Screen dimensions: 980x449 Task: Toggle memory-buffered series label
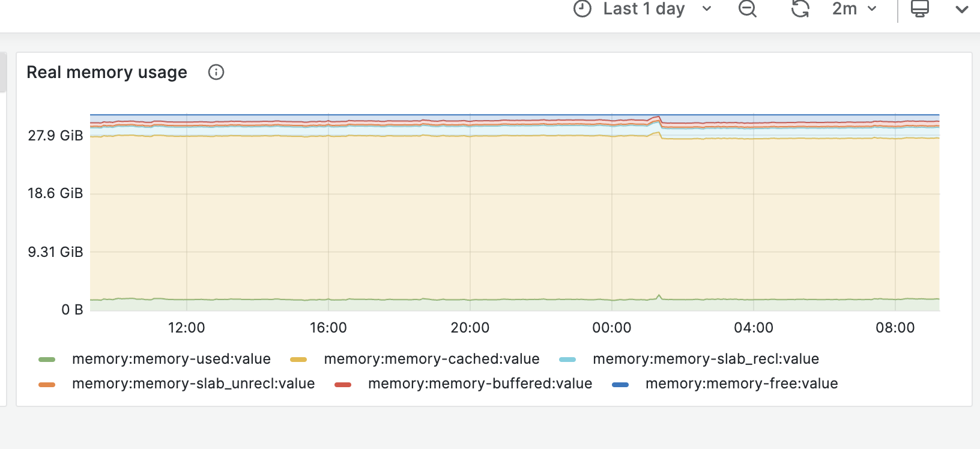480,384
